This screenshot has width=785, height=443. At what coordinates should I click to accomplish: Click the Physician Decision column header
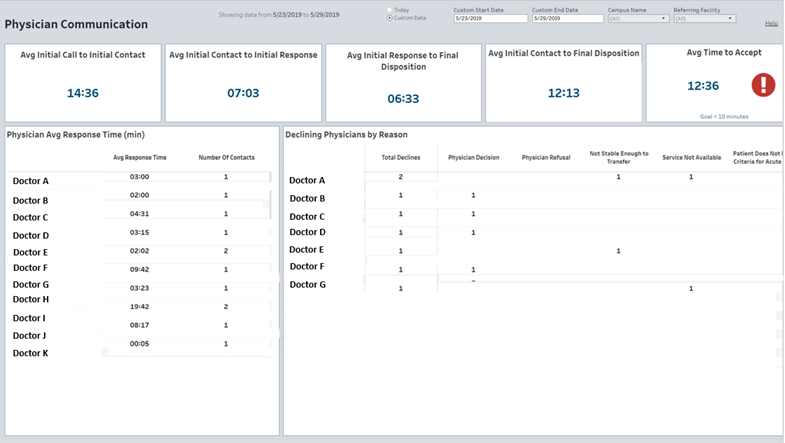(474, 157)
